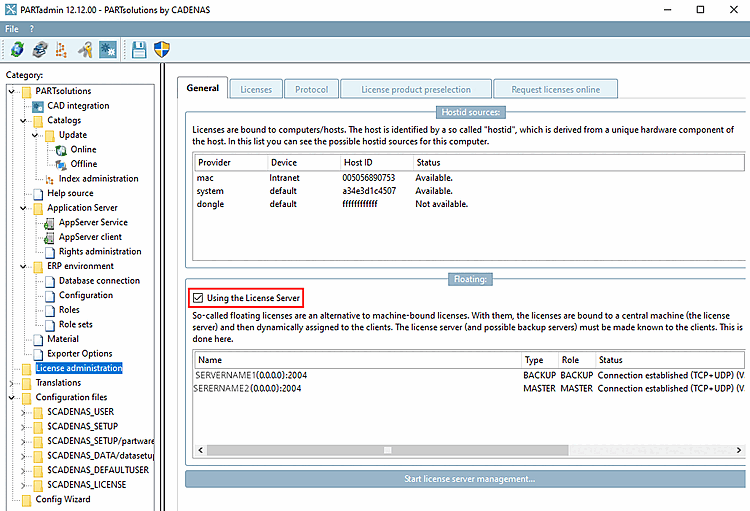Click the keys rights administration toolbar icon
The image size is (750, 511).
point(85,49)
